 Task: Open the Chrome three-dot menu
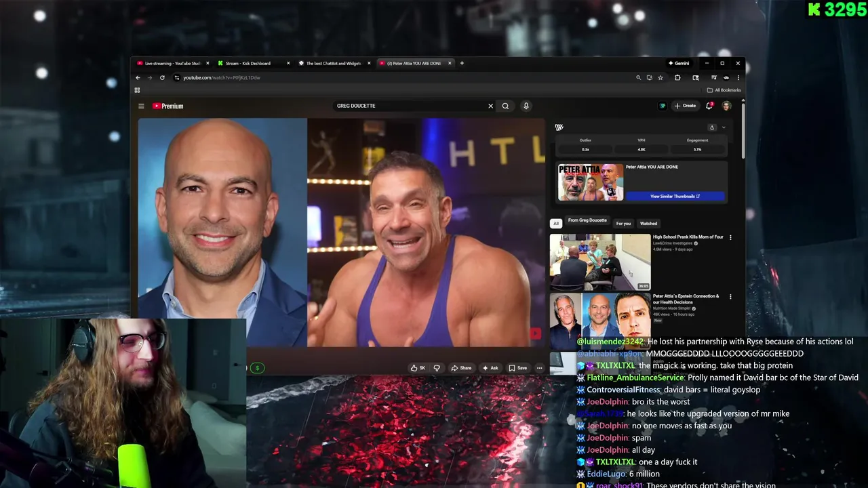tap(738, 77)
